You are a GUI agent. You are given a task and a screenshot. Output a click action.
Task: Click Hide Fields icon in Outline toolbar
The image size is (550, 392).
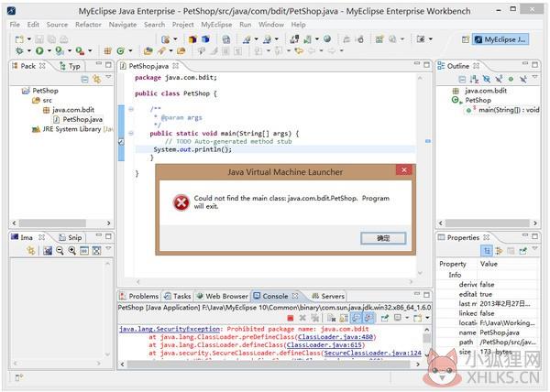tap(487, 79)
